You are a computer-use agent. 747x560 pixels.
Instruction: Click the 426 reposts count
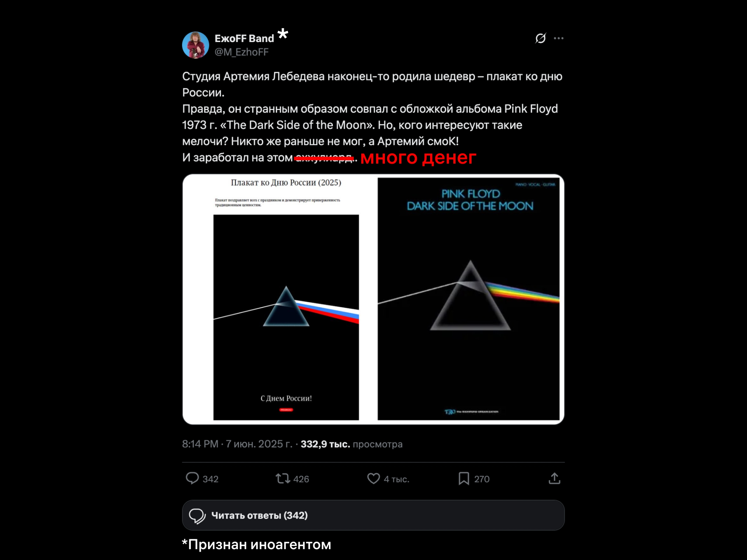click(x=301, y=479)
